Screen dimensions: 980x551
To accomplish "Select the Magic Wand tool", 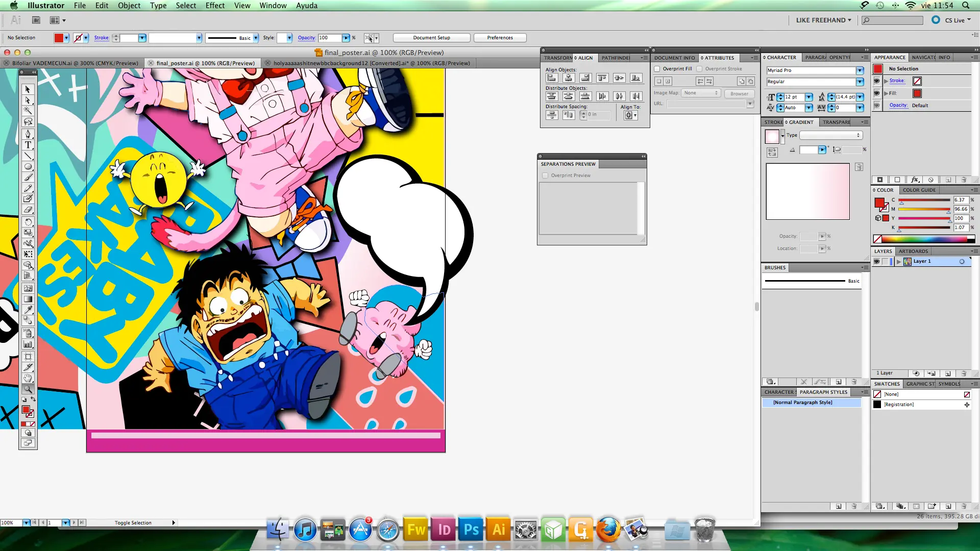I will [28, 111].
